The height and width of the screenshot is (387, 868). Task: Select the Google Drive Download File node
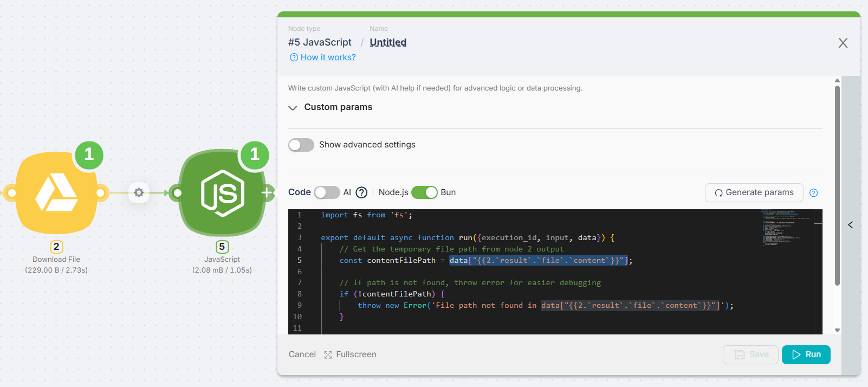click(56, 193)
